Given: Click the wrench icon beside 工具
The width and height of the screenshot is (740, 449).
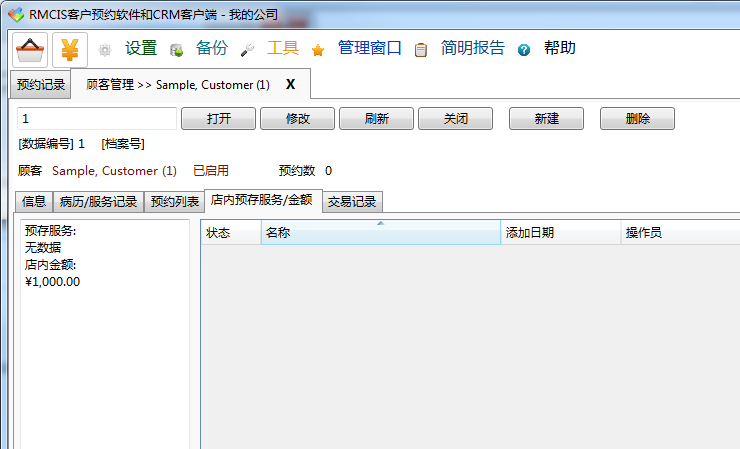Looking at the screenshot, I should tap(247, 50).
